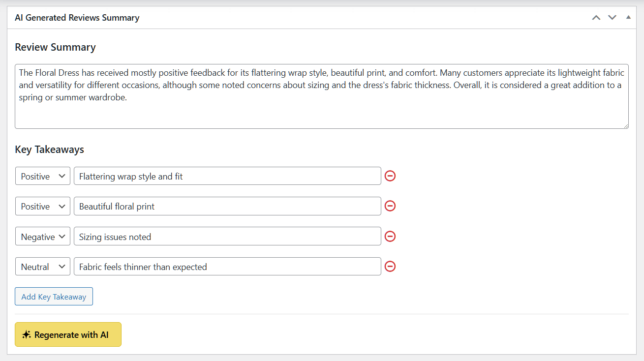Collapse the AI Generated Reviews Summary panel
This screenshot has width=644, height=361.
click(628, 17)
